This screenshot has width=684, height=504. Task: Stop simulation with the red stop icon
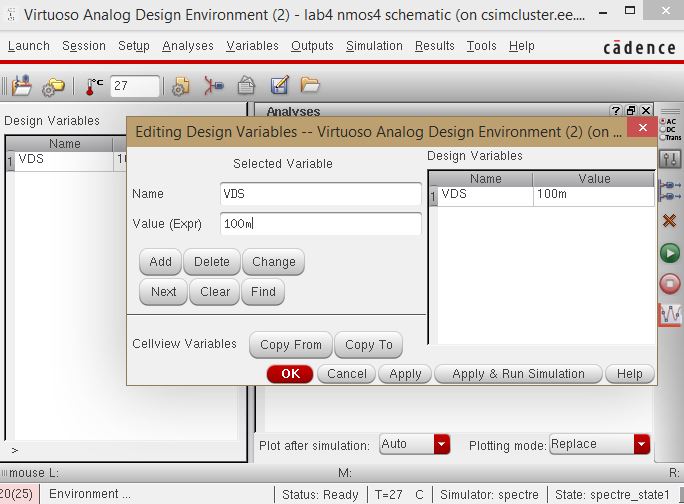pos(670,284)
